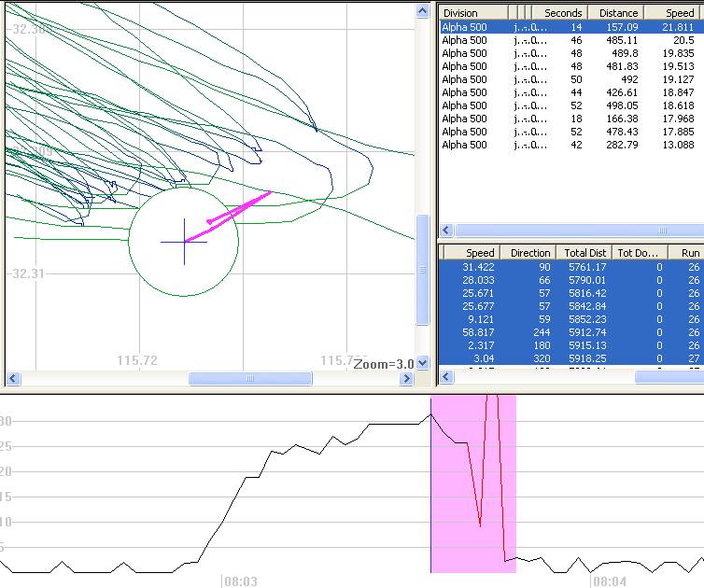This screenshot has height=588, width=704.
Task: Click the map scroll right arrow
Action: coord(406,379)
